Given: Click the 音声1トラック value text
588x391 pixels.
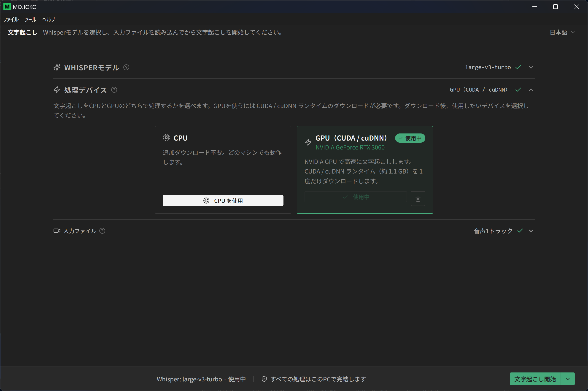Looking at the screenshot, I should [493, 231].
